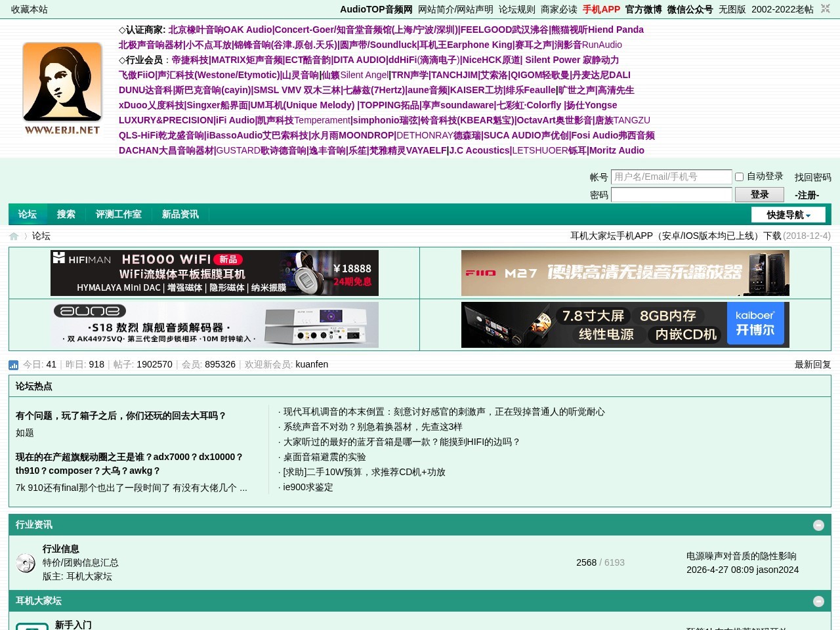
Task: Open thread 现在的在产超旗舰动圈之王是谁
Action: 129,463
